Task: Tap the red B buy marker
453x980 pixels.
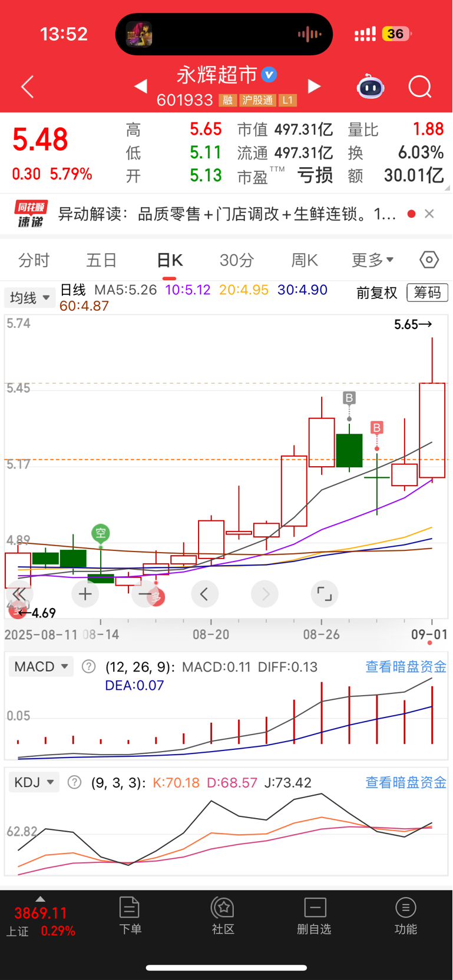Action: tap(377, 428)
